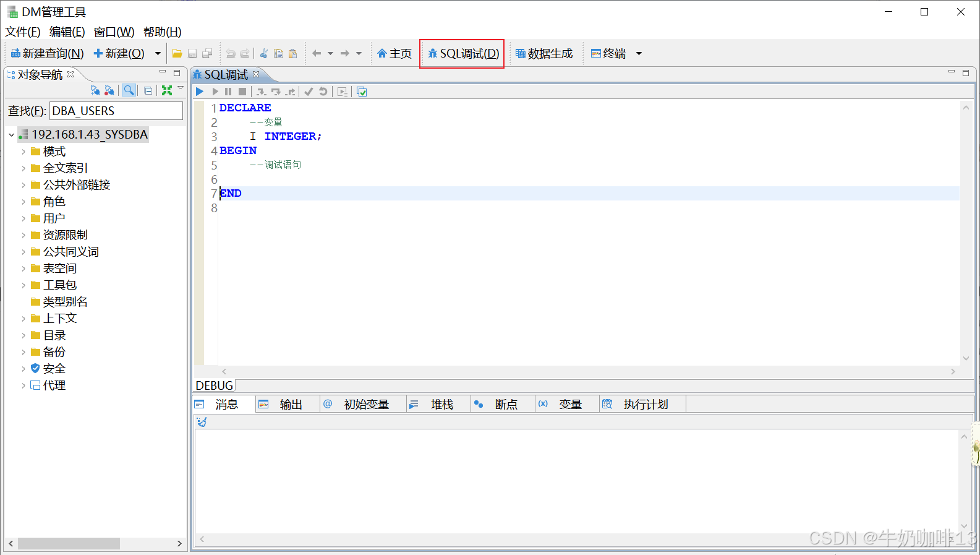Open the back history dropdown arrow
Image resolution: width=980 pixels, height=555 pixels.
[x=330, y=54]
